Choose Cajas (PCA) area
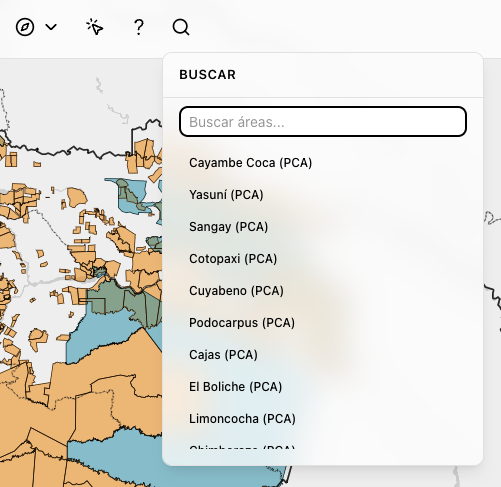This screenshot has height=487, width=501. point(223,355)
